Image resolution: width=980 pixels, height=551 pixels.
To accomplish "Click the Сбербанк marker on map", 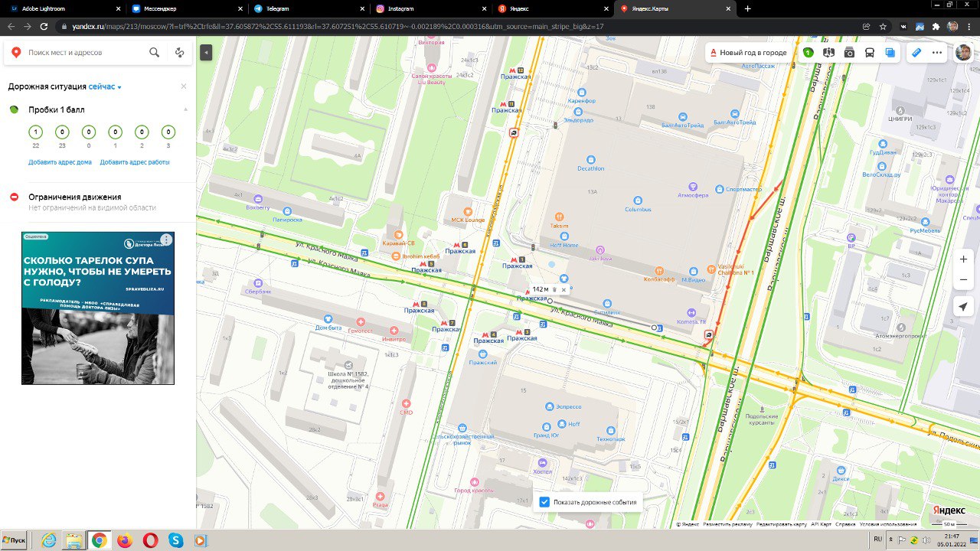I will click(257, 282).
